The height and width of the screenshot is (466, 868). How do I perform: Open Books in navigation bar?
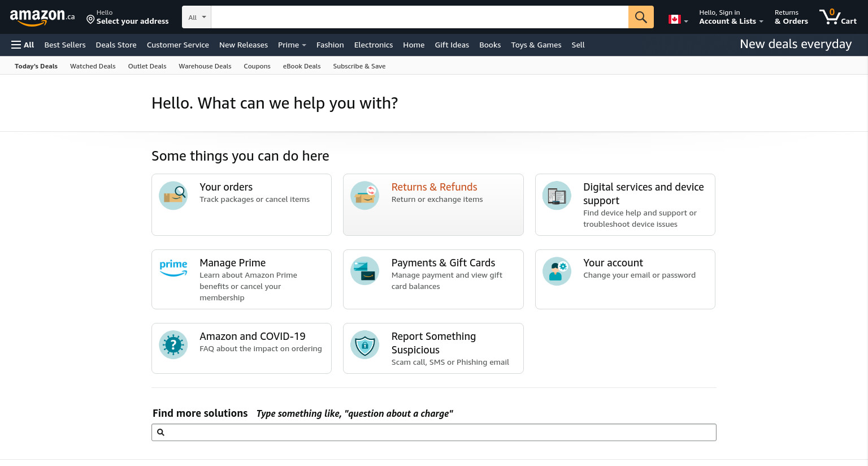(x=490, y=45)
